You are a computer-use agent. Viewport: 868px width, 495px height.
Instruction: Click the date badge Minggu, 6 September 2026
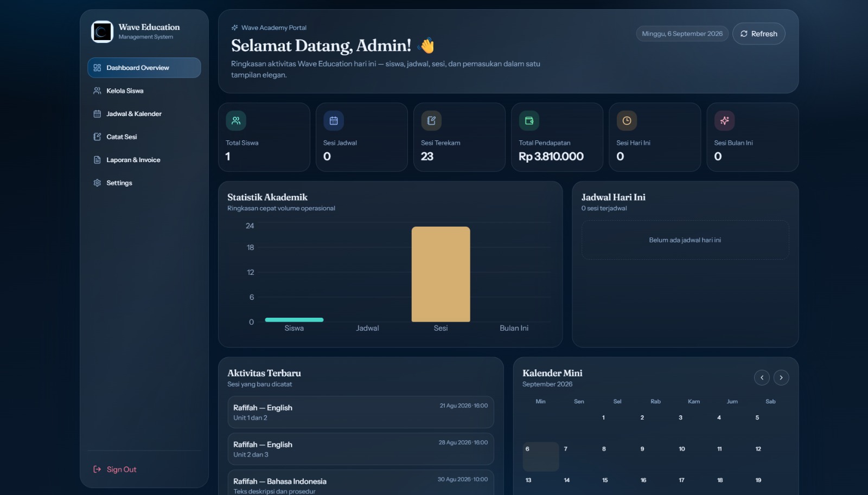[682, 34]
